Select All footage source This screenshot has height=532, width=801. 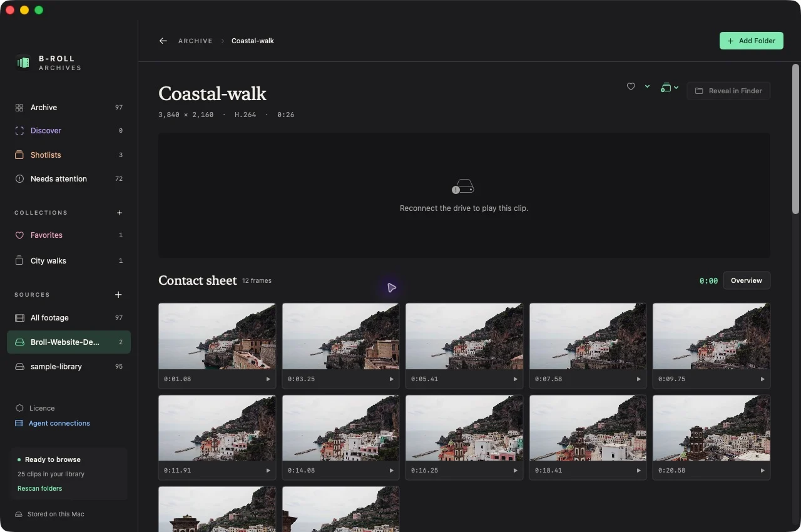click(69, 318)
